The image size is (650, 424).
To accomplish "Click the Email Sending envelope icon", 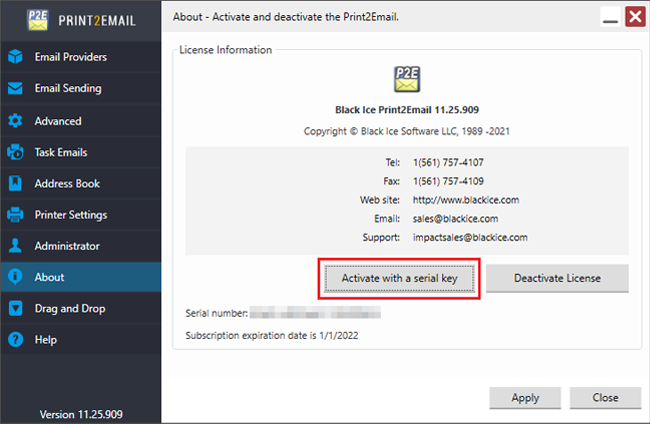I will [15, 88].
